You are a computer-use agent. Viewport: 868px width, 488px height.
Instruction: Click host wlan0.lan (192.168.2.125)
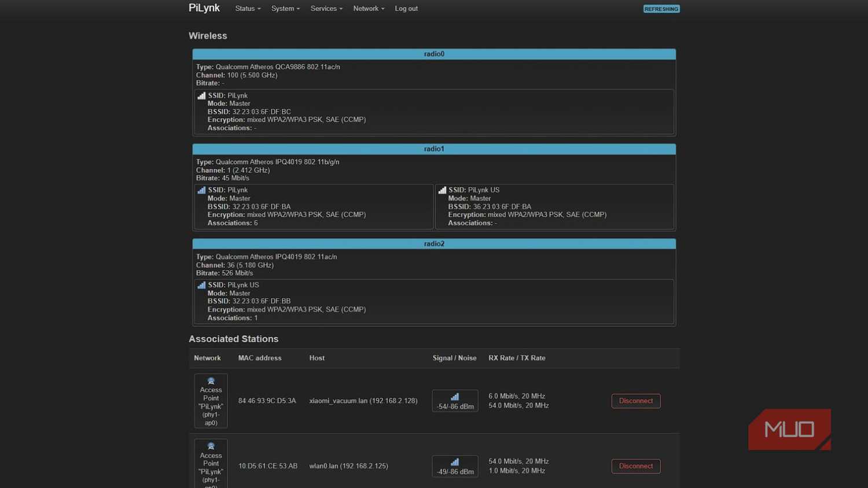348,466
